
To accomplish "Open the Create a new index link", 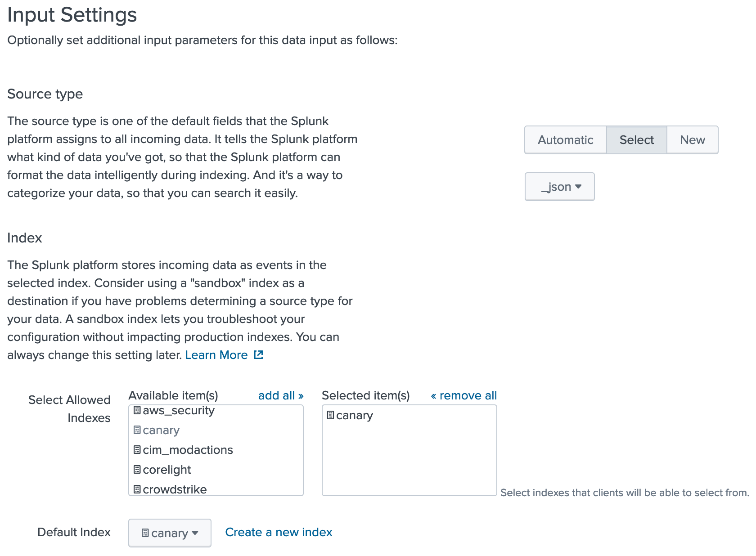I will point(279,532).
